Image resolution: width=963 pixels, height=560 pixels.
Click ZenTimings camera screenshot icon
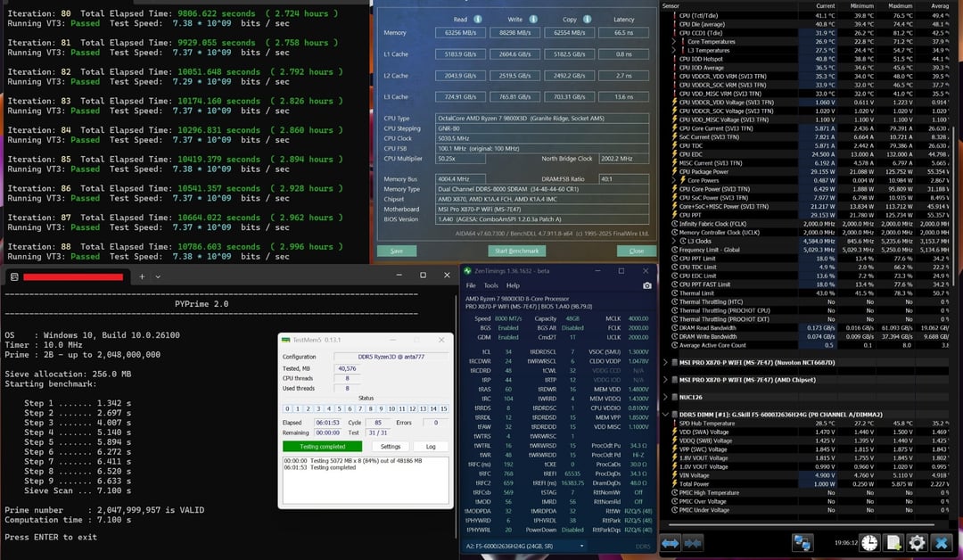(646, 285)
